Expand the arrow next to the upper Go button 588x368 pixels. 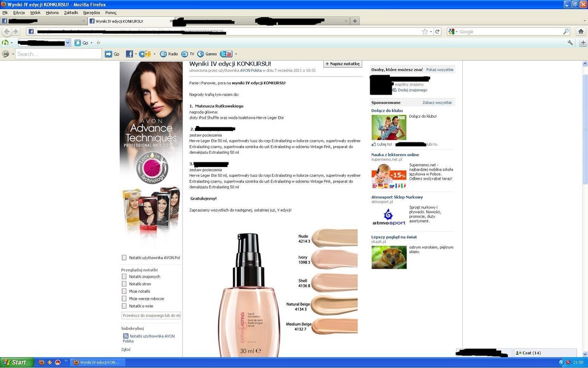[x=91, y=43]
